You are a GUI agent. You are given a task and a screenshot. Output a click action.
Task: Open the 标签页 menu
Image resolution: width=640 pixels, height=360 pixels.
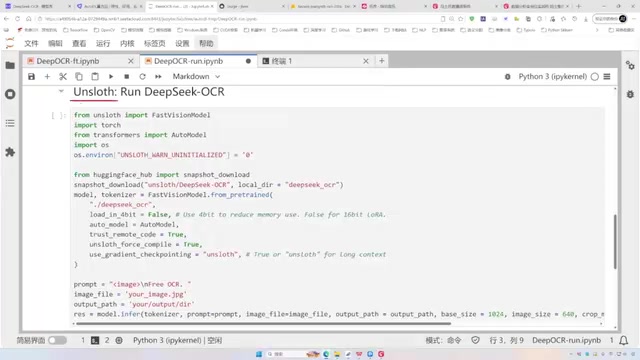154,43
